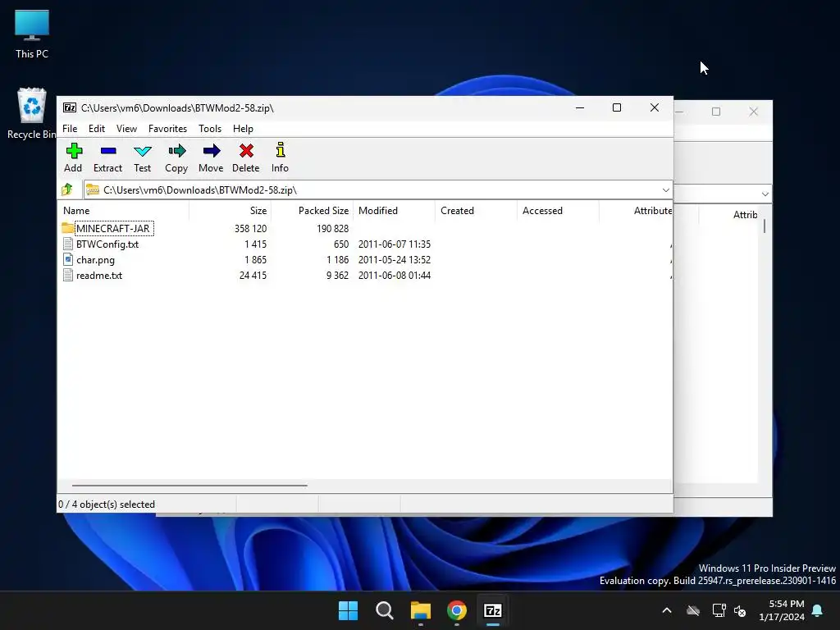The image size is (840, 630).
Task: Open the This PC desktop icon
Action: tap(32, 34)
